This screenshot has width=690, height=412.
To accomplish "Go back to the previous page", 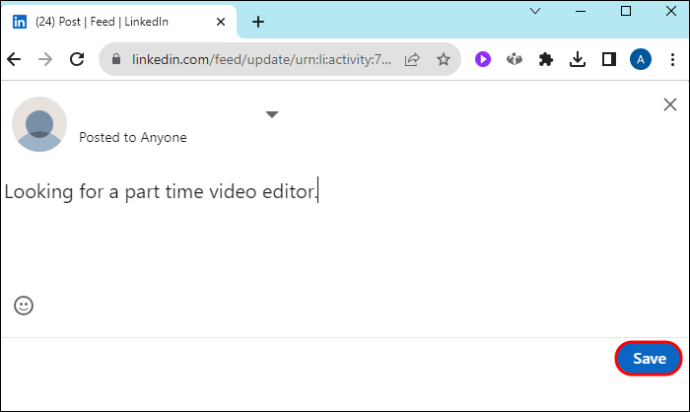I will (x=14, y=59).
